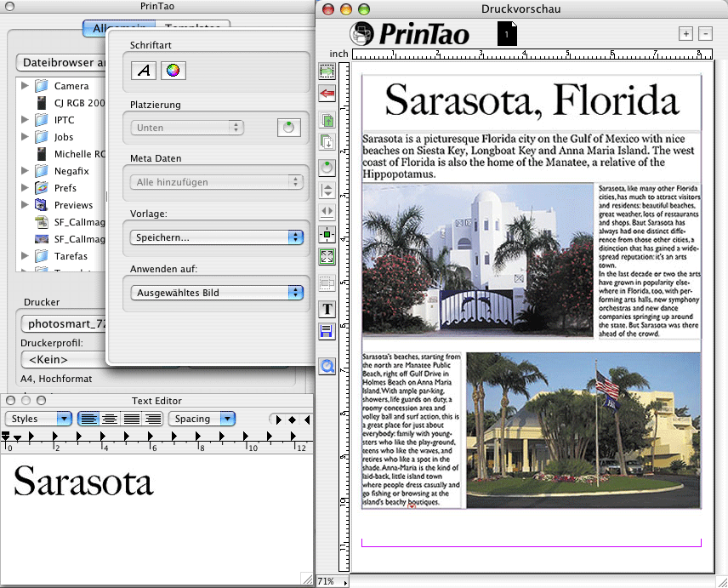Click the red arrow tool in preview toolbar
The height and width of the screenshot is (588, 728).
(x=327, y=93)
